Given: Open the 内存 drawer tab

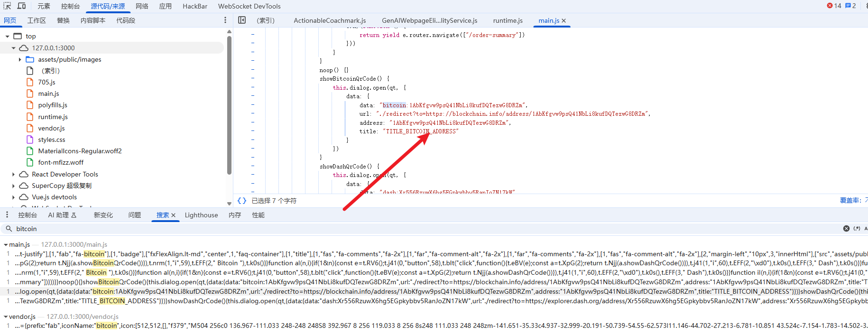Looking at the screenshot, I should [x=235, y=215].
